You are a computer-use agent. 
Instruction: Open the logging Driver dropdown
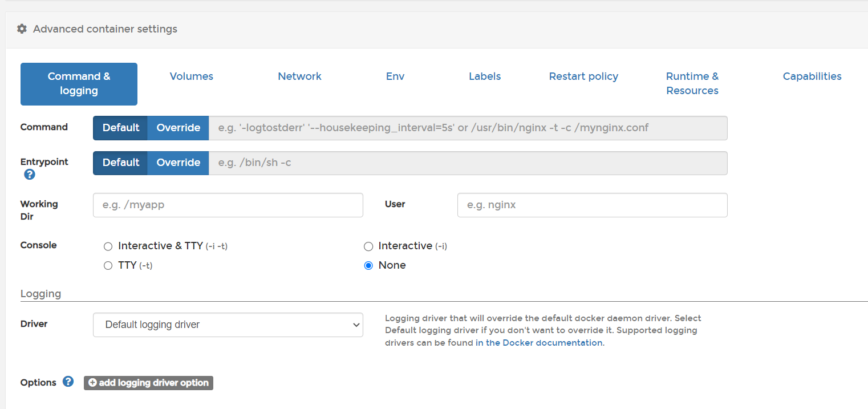[x=228, y=325]
